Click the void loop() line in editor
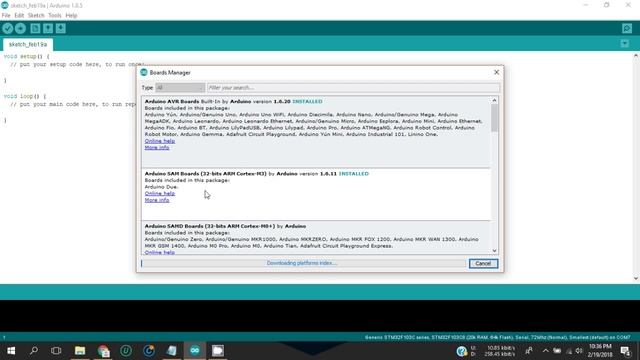Image resolution: width=640 pixels, height=360 pixels. (25, 96)
